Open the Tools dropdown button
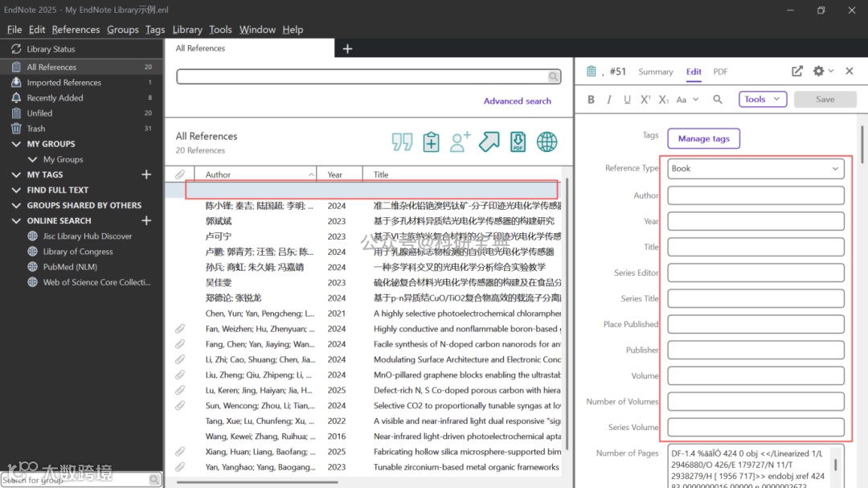 pos(762,99)
